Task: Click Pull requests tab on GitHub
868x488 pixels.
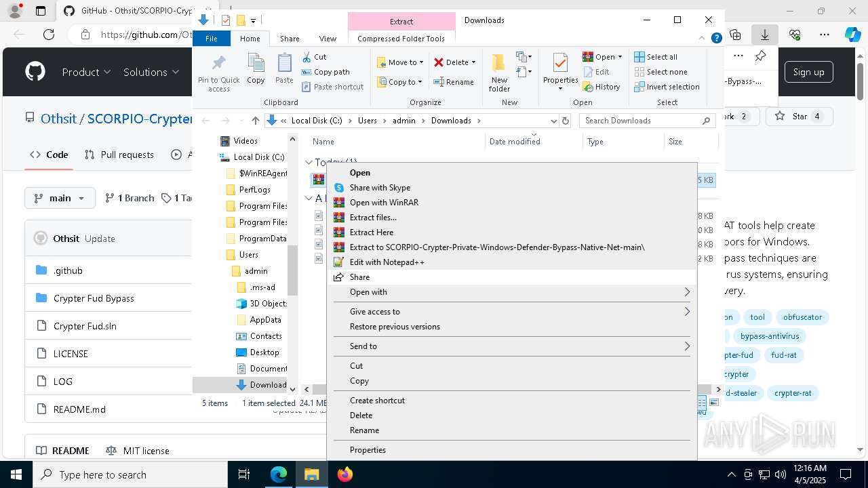Action: [119, 155]
